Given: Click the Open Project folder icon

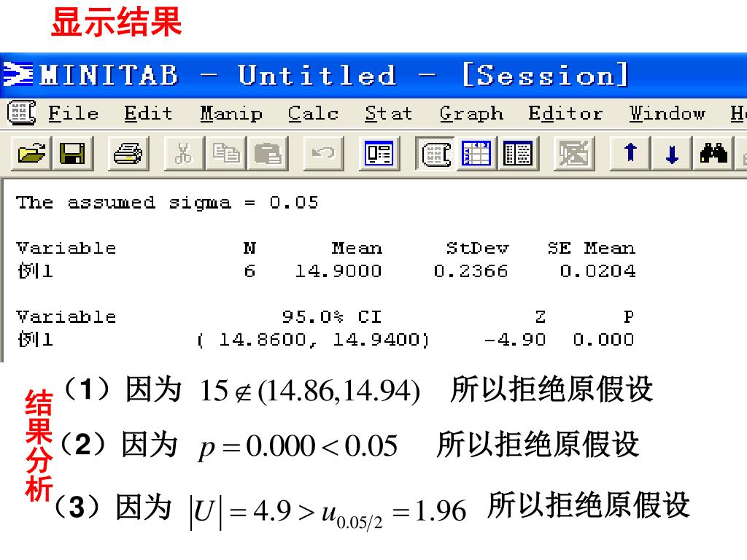Looking at the screenshot, I should click(x=31, y=153).
